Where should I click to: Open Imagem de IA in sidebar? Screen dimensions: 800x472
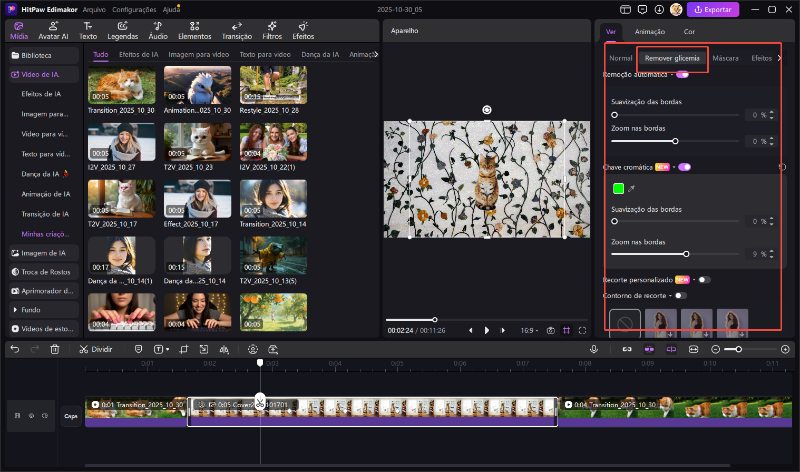(44, 253)
